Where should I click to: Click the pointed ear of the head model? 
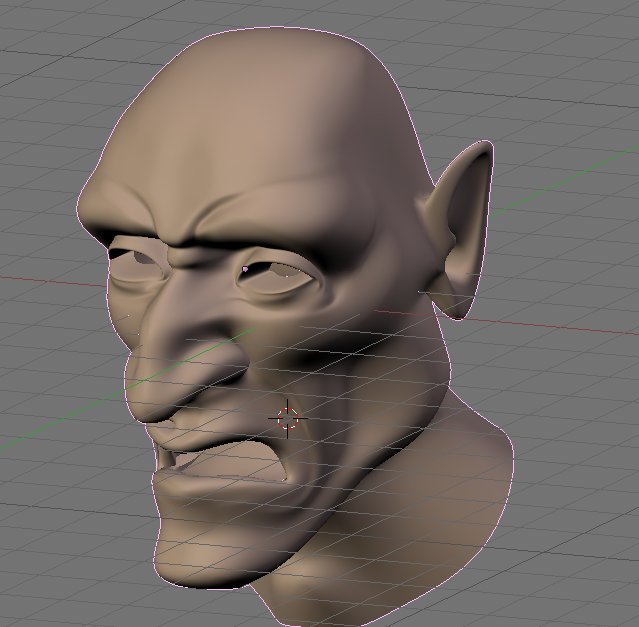[458, 230]
